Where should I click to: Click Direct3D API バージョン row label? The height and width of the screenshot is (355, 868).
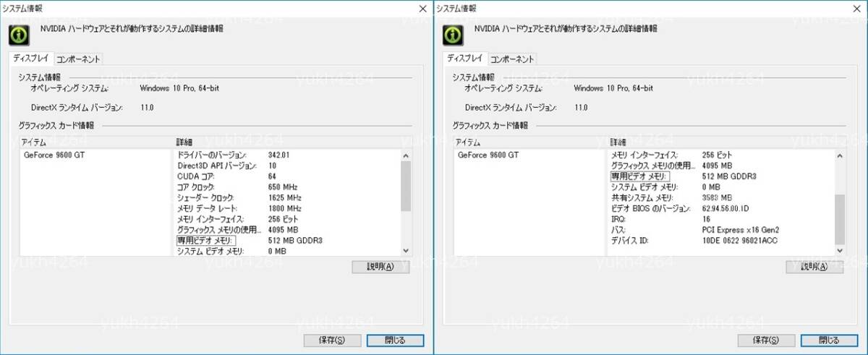click(216, 166)
